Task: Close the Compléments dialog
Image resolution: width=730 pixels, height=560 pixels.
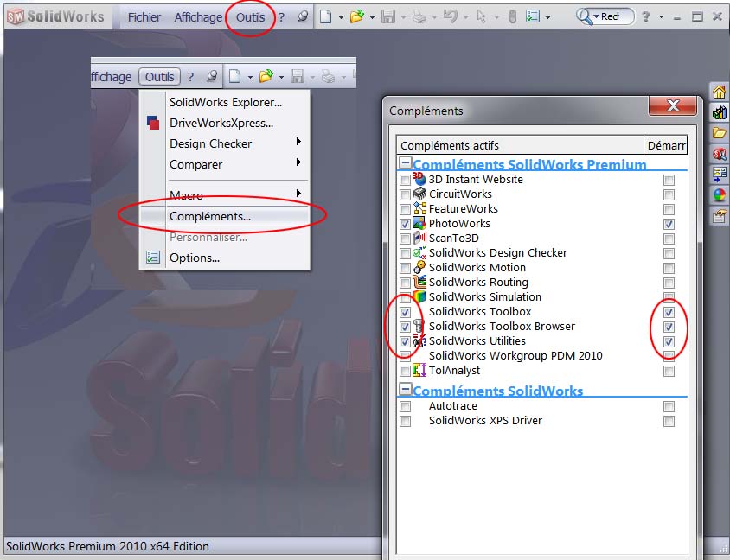Action: click(x=673, y=105)
